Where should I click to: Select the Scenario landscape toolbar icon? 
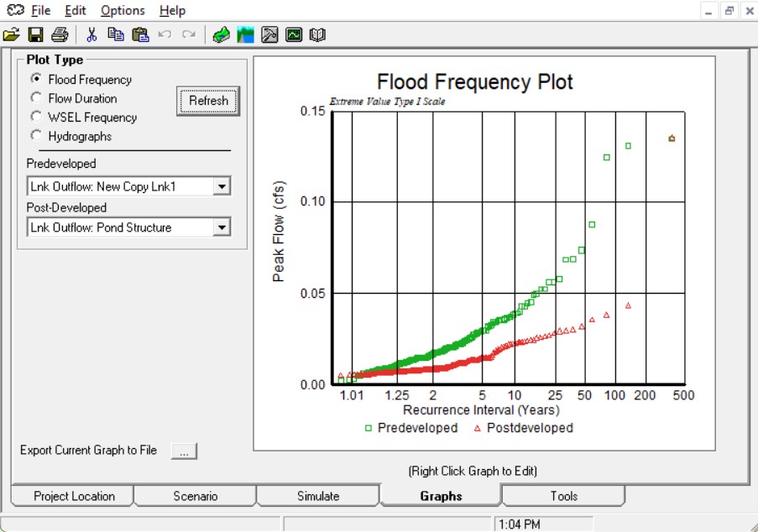pos(245,34)
